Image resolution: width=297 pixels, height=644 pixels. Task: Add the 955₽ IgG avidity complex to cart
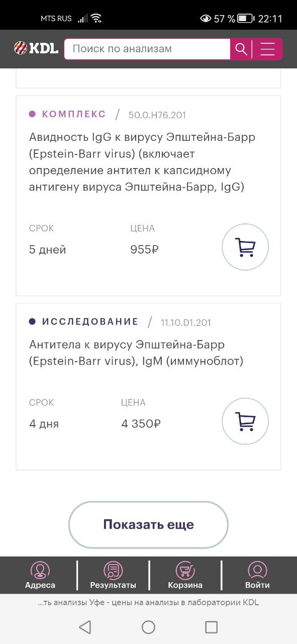click(x=245, y=247)
